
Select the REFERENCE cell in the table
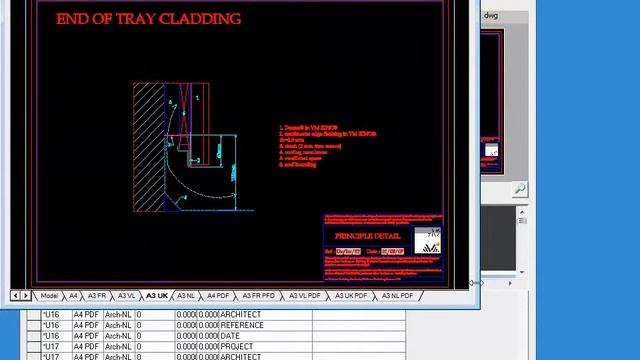(x=266, y=325)
